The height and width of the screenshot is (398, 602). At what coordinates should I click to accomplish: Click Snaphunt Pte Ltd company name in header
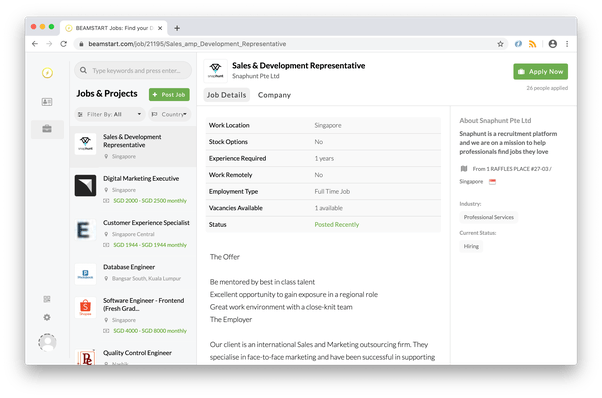256,76
